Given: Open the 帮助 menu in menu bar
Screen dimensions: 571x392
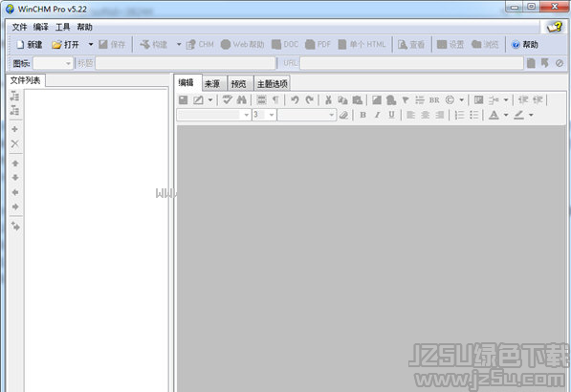Looking at the screenshot, I should click(x=84, y=27).
